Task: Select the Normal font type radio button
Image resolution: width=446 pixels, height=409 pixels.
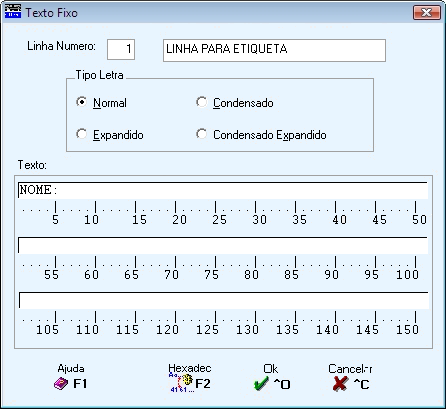Action: pyautogui.click(x=82, y=102)
